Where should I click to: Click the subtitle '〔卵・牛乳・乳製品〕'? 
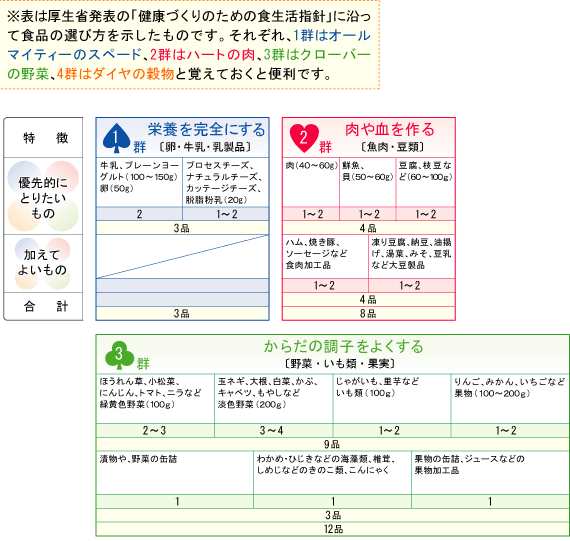tap(205, 147)
